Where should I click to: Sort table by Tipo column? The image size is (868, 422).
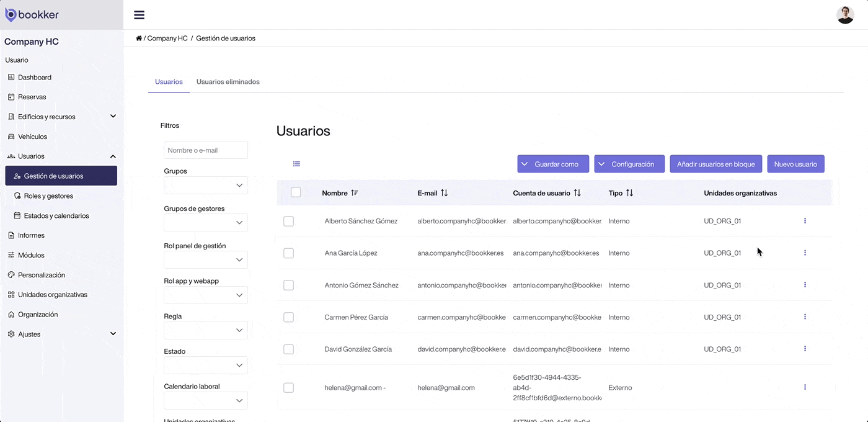coord(629,193)
